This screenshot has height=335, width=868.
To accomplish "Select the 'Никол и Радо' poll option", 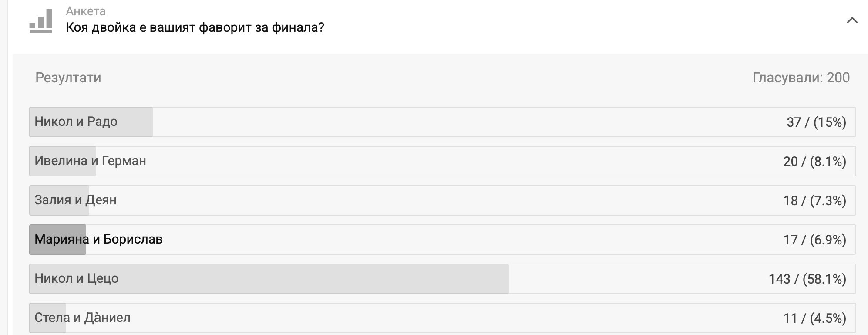I will point(76,122).
